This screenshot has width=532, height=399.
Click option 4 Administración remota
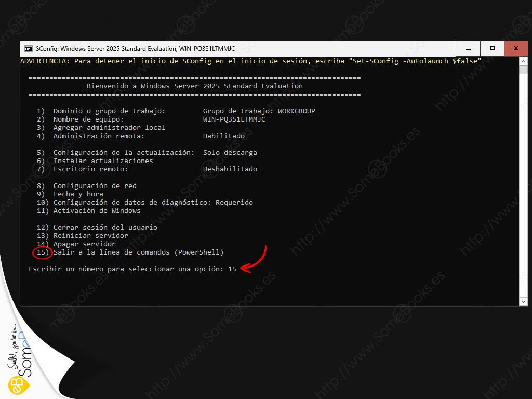click(99, 136)
